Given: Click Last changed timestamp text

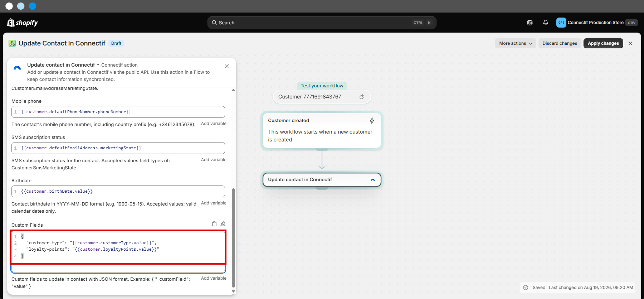Looking at the screenshot, I should (591, 288).
